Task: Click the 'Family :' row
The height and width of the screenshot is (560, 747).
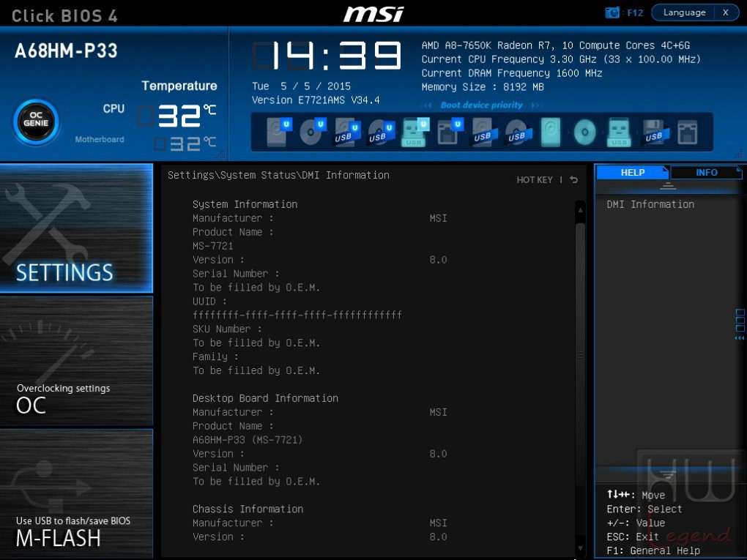Action: pos(215,356)
